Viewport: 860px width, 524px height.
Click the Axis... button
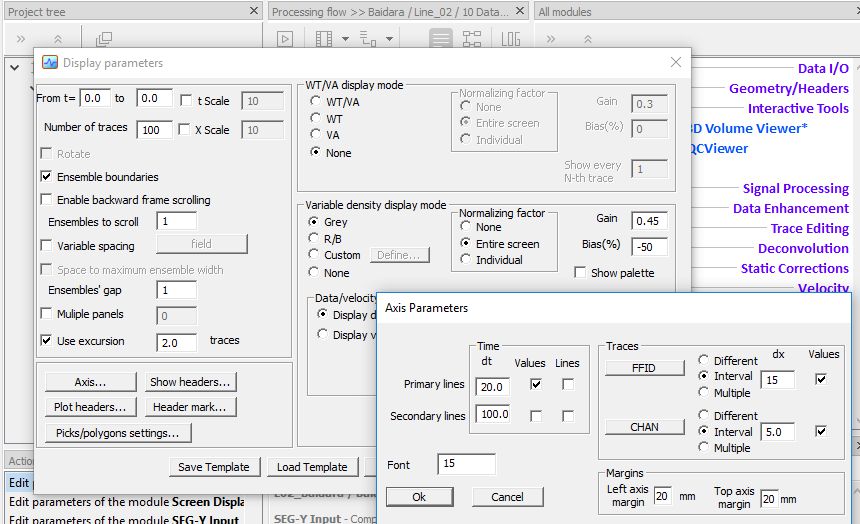point(90,382)
